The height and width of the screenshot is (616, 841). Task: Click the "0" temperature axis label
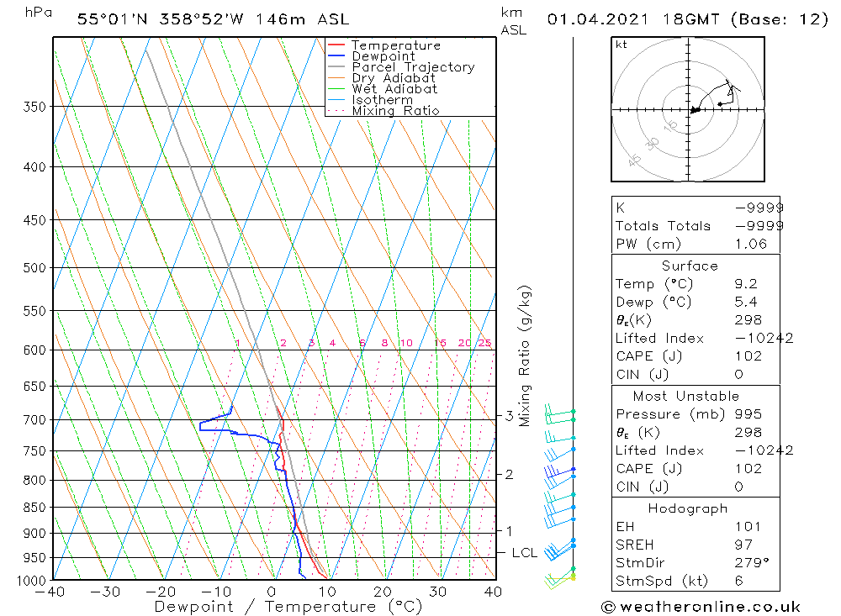pyautogui.click(x=272, y=592)
